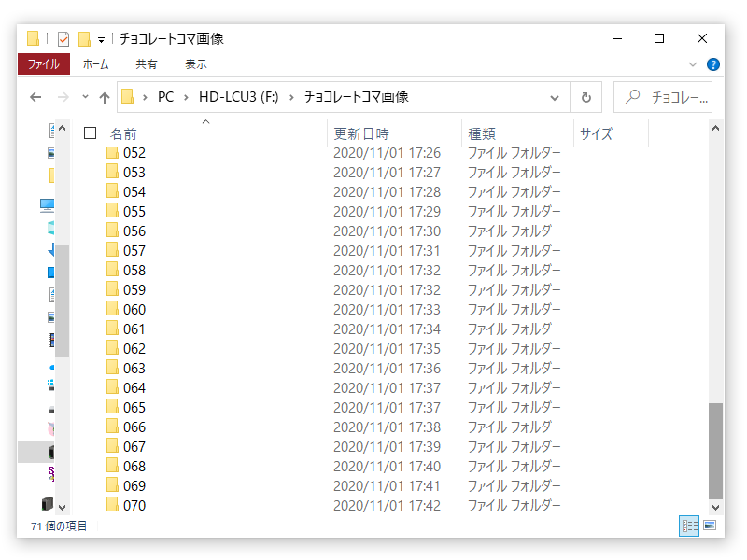Sort by the 種類 column header
This screenshot has width=747, height=560.
pos(482,133)
